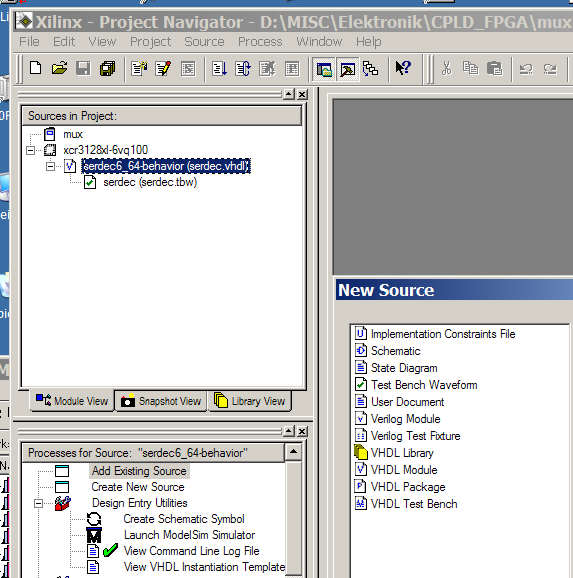This screenshot has height=578, width=573.
Task: Collapse the serdec6_64-behavior tree node
Action: tap(51, 166)
